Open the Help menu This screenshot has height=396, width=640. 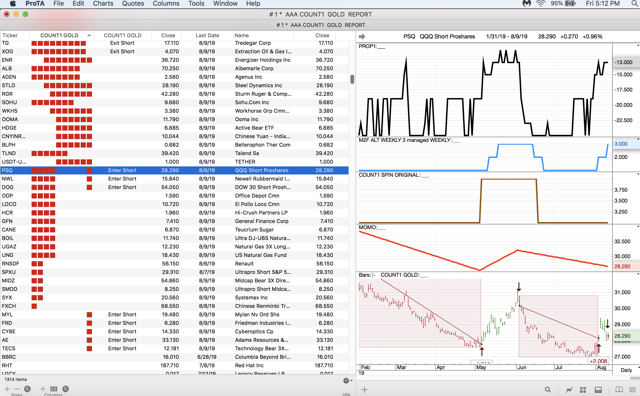[253, 3]
